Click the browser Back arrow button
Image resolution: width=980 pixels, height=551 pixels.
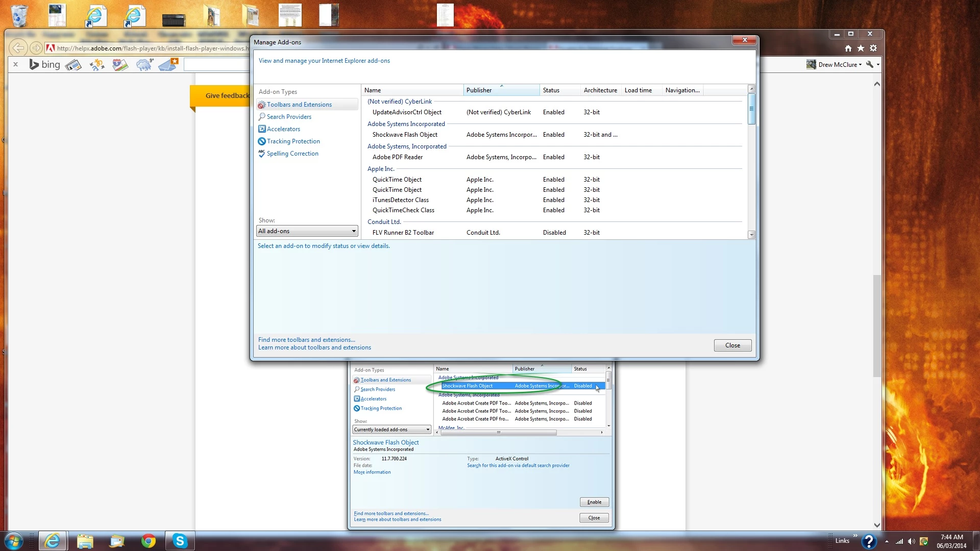point(18,48)
